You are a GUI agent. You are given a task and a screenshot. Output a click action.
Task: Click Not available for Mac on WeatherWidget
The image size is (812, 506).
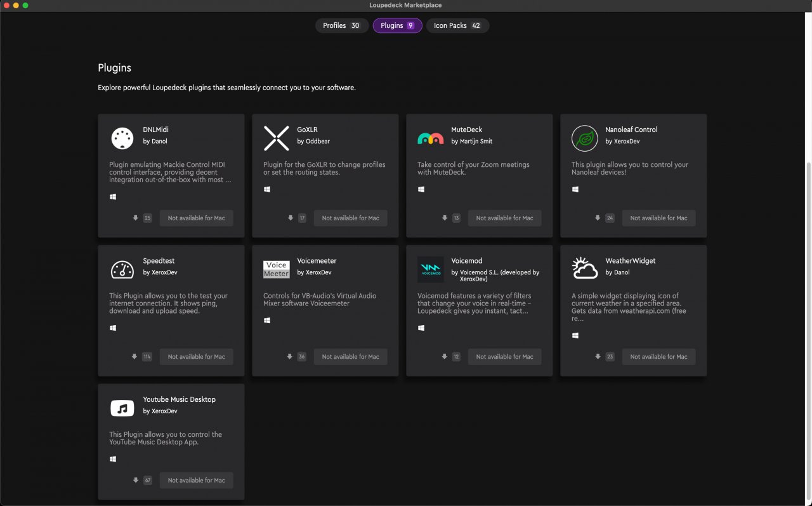659,357
